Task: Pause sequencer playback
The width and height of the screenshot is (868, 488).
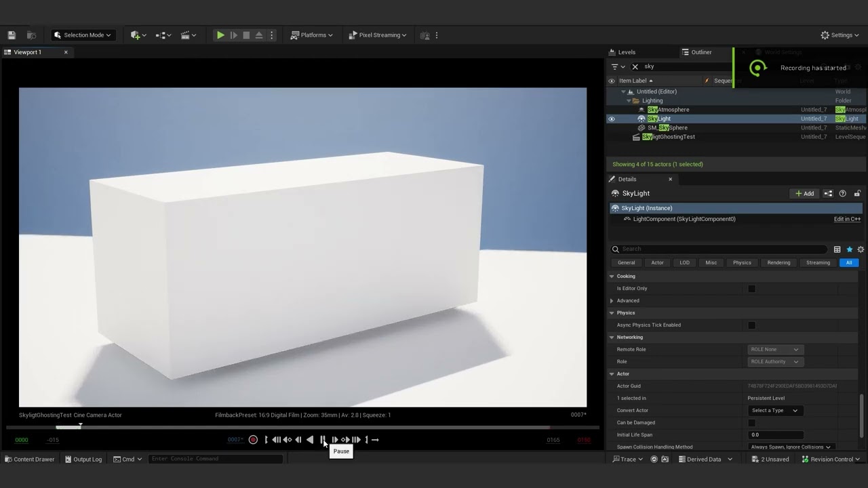Action: click(x=323, y=440)
